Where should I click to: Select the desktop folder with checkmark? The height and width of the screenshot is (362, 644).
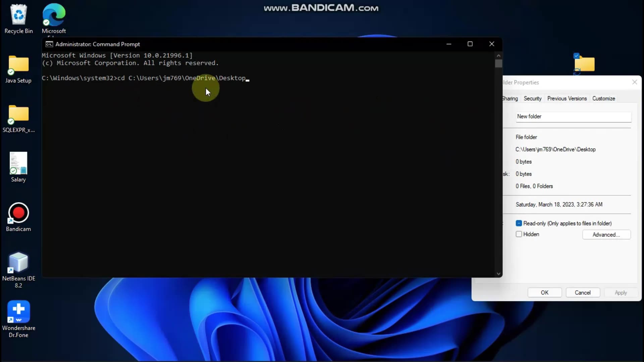tap(584, 64)
